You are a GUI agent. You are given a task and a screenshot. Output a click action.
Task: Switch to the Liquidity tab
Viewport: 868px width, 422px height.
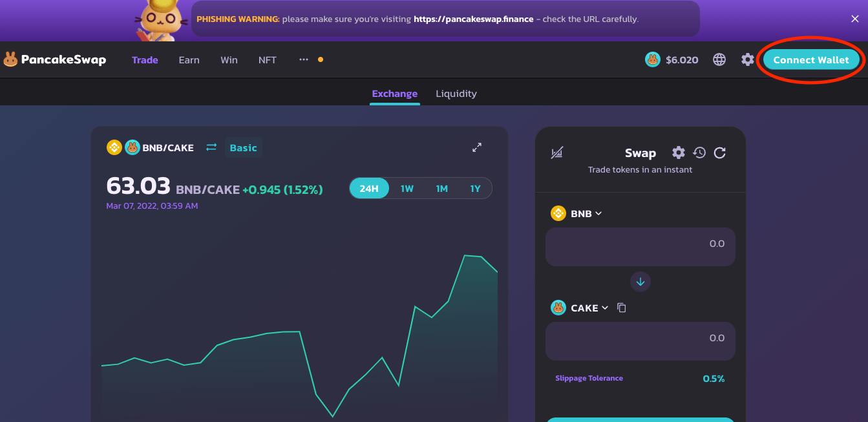pos(456,94)
